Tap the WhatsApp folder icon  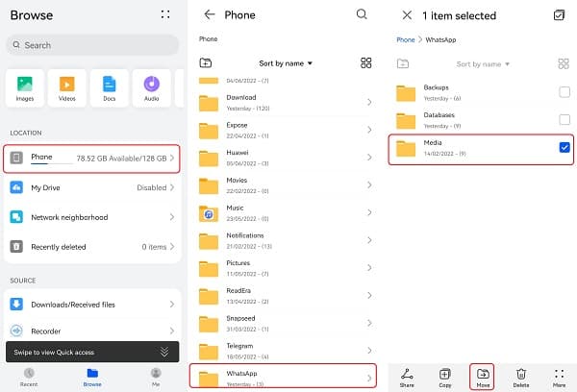[x=209, y=380]
